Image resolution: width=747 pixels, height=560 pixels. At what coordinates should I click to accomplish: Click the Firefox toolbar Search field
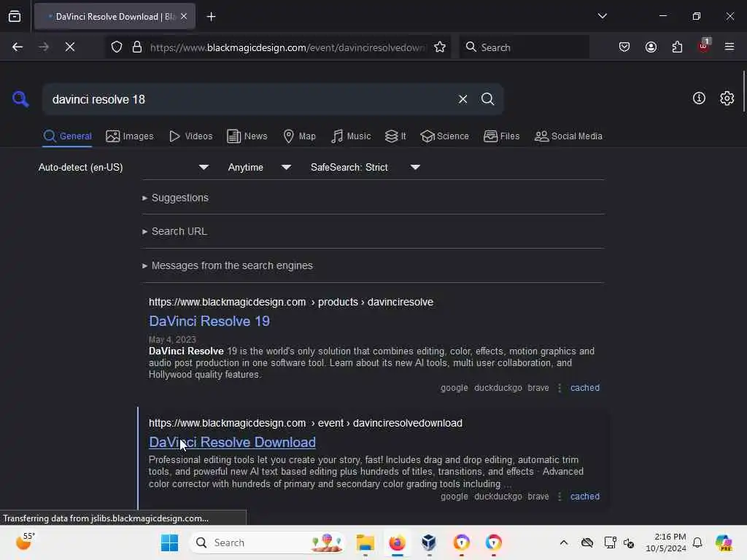(x=524, y=47)
